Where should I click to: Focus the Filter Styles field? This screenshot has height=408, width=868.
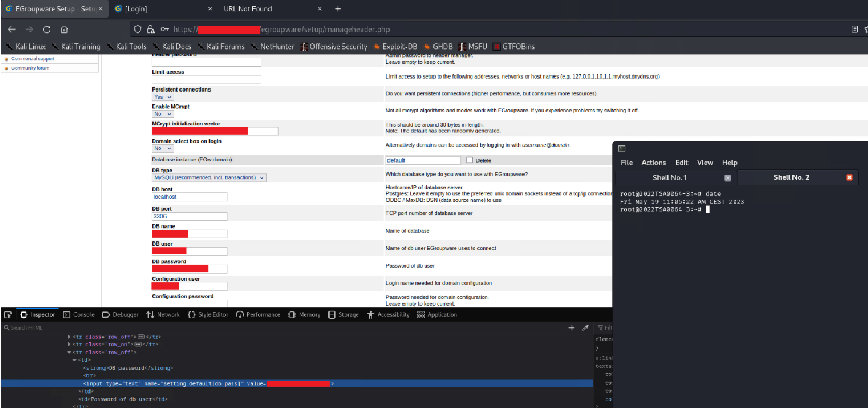click(x=604, y=328)
